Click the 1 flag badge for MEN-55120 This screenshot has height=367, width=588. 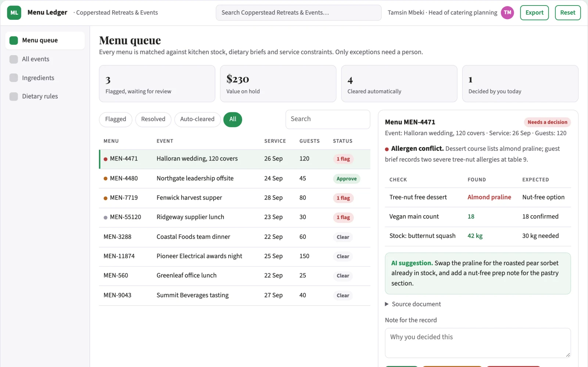(343, 217)
